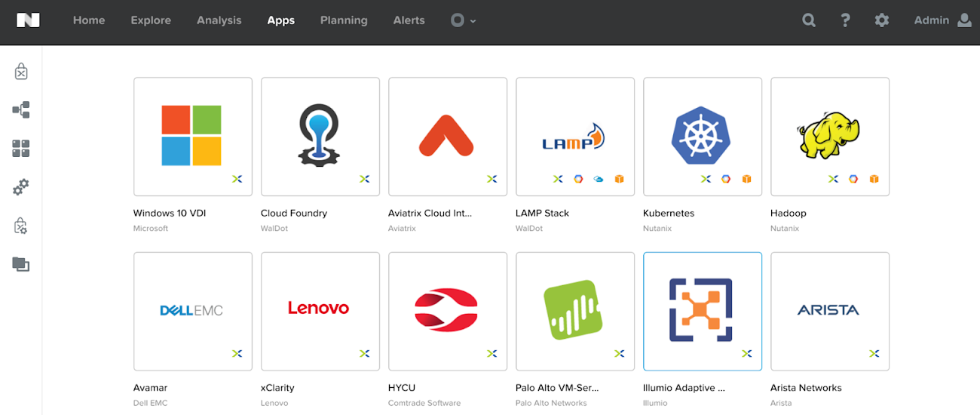The image size is (980, 415).
Task: Click the projects folders sidebar icon
Action: click(21, 264)
